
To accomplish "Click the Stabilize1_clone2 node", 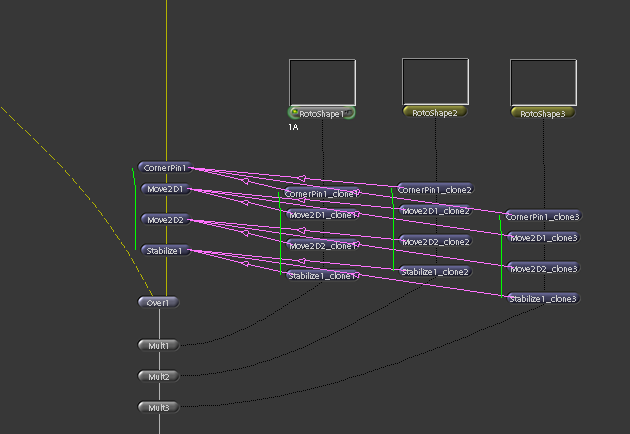I will [435, 271].
